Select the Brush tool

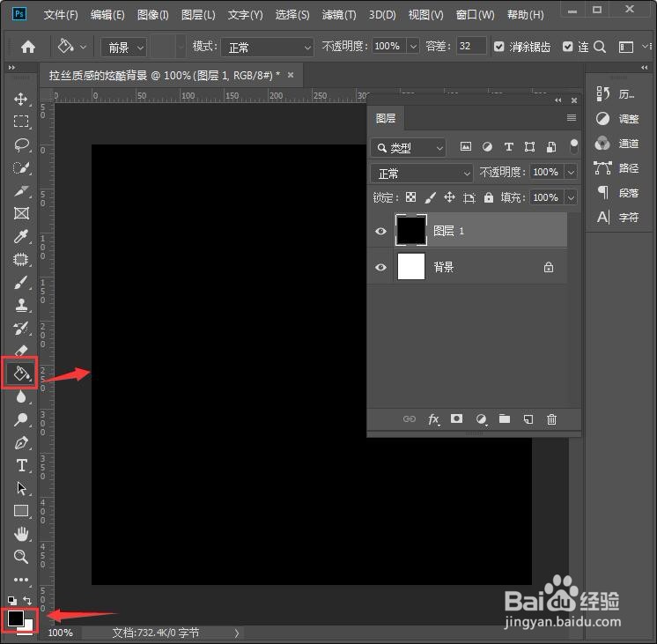[21, 283]
